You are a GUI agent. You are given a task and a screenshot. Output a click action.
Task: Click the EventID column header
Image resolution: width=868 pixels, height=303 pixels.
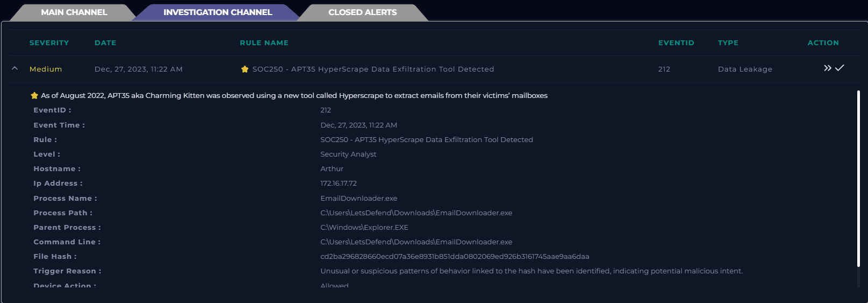click(x=676, y=43)
